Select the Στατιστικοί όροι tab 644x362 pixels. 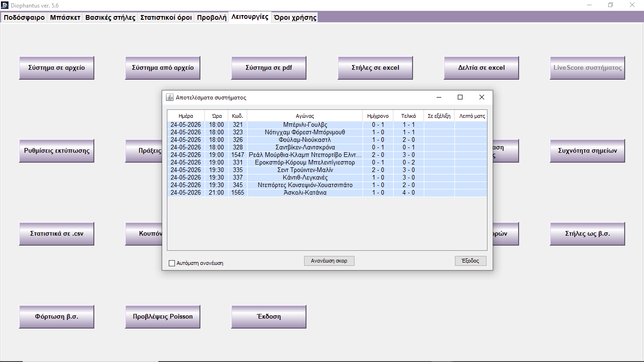click(166, 17)
